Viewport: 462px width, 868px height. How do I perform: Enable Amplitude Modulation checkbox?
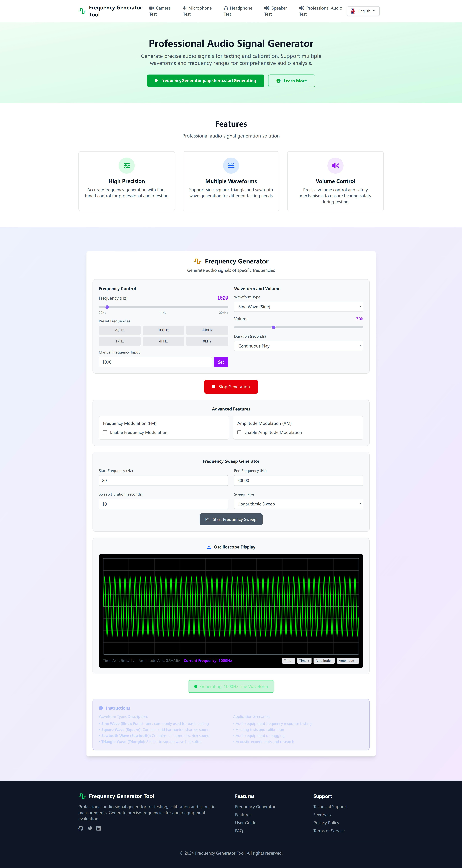pyautogui.click(x=239, y=432)
